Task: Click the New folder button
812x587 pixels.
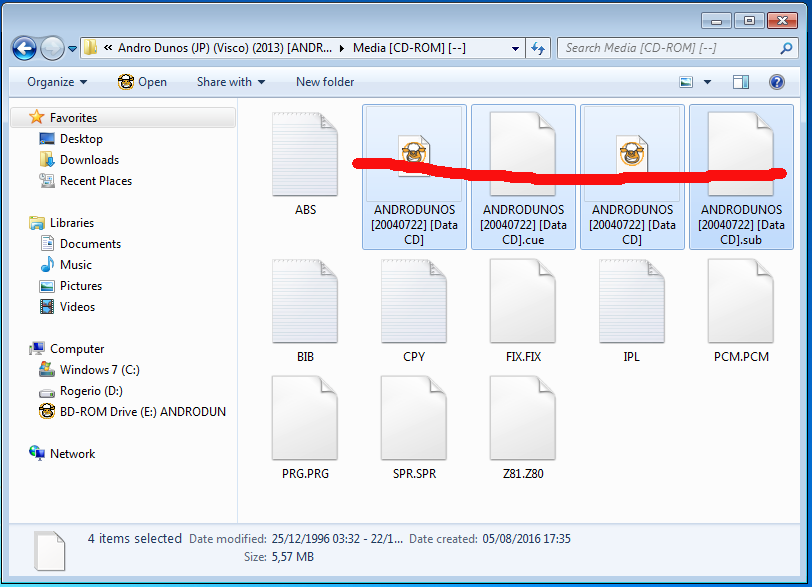Action: 325,82
